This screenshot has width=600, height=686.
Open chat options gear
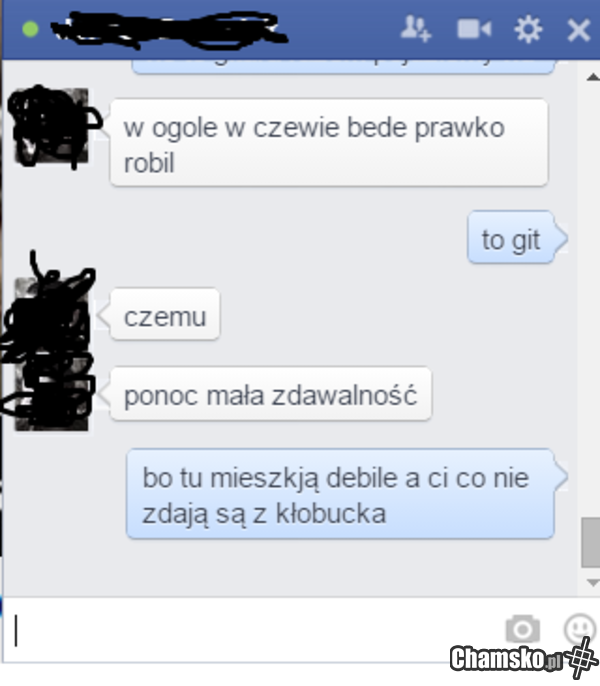click(x=528, y=29)
